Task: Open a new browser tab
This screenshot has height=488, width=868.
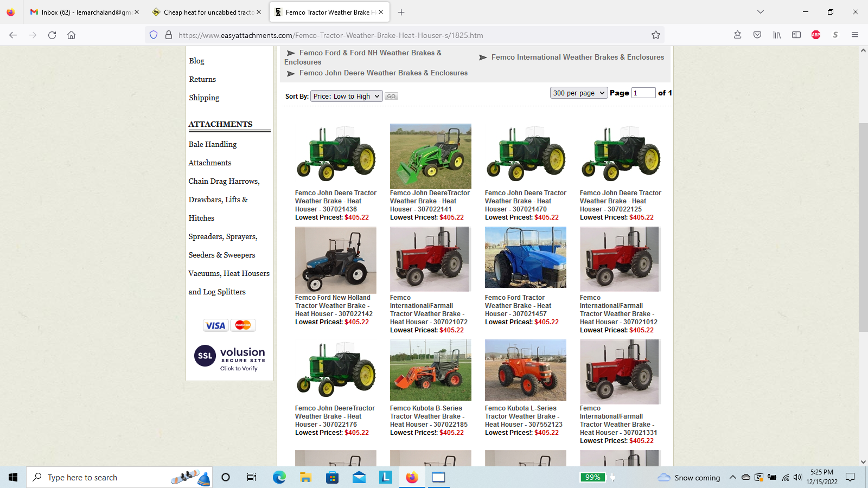Action: point(401,12)
